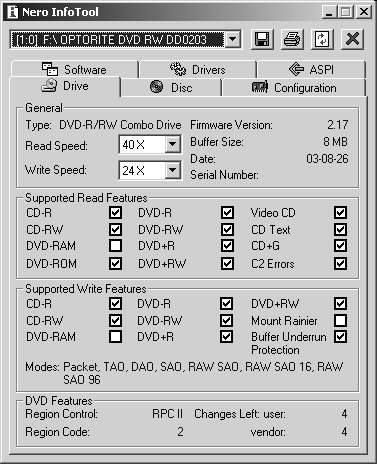Refresh drive information with the refresh icon
This screenshot has width=377, height=464.
coord(322,39)
